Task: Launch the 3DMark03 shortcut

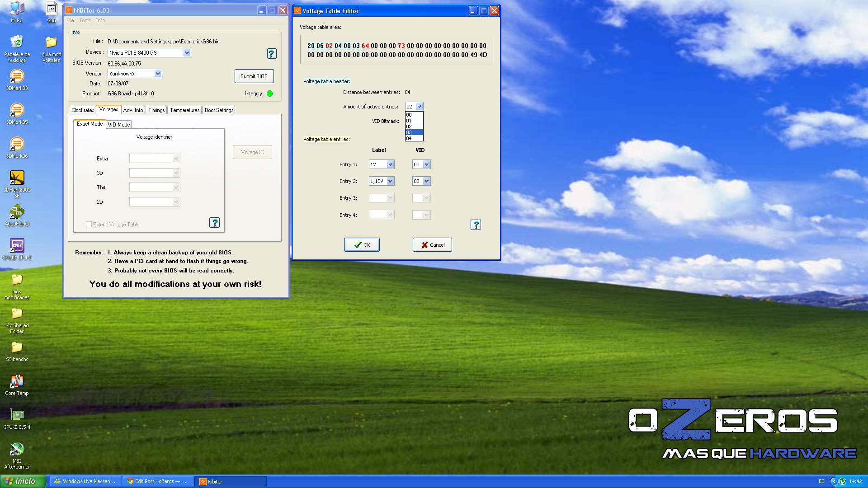Action: tap(17, 80)
